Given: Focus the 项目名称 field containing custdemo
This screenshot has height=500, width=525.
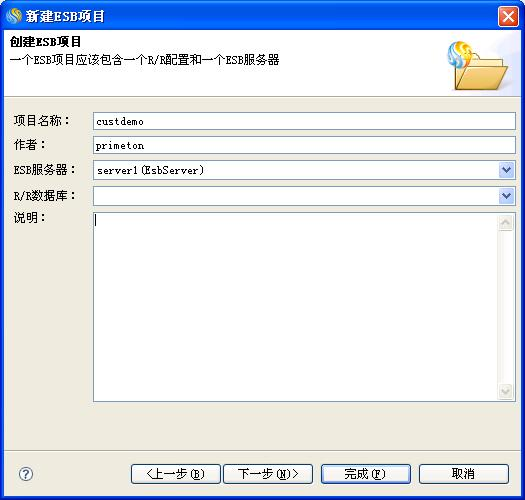Looking at the screenshot, I should tap(304, 121).
